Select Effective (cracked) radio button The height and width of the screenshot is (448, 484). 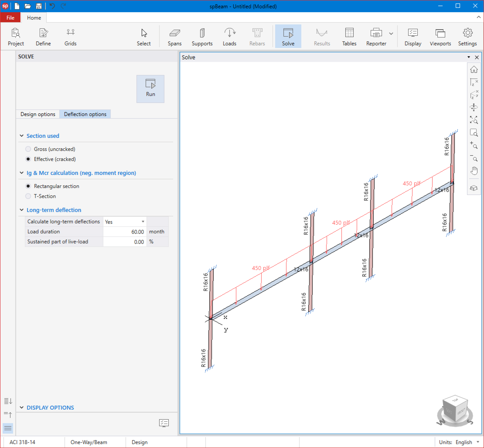point(28,159)
